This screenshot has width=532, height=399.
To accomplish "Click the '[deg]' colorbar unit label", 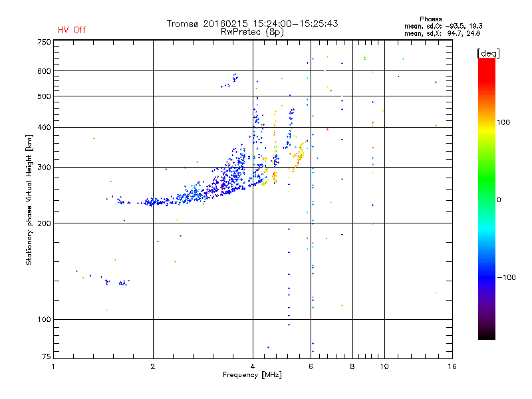I will (488, 53).
